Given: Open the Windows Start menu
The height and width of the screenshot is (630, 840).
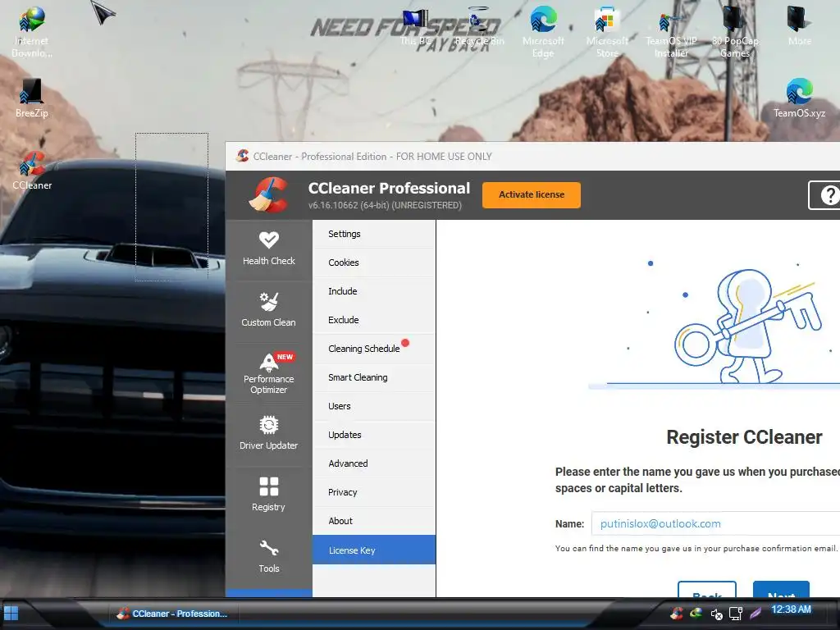Looking at the screenshot, I should coord(11,613).
